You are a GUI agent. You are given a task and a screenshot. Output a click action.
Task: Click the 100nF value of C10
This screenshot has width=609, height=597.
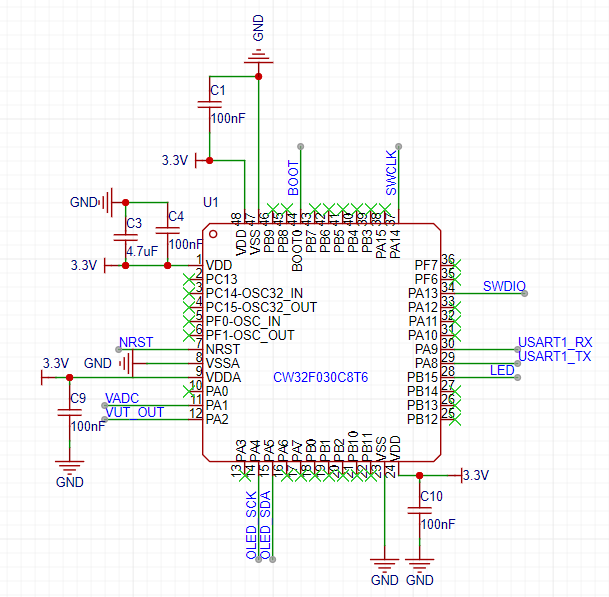click(x=438, y=524)
